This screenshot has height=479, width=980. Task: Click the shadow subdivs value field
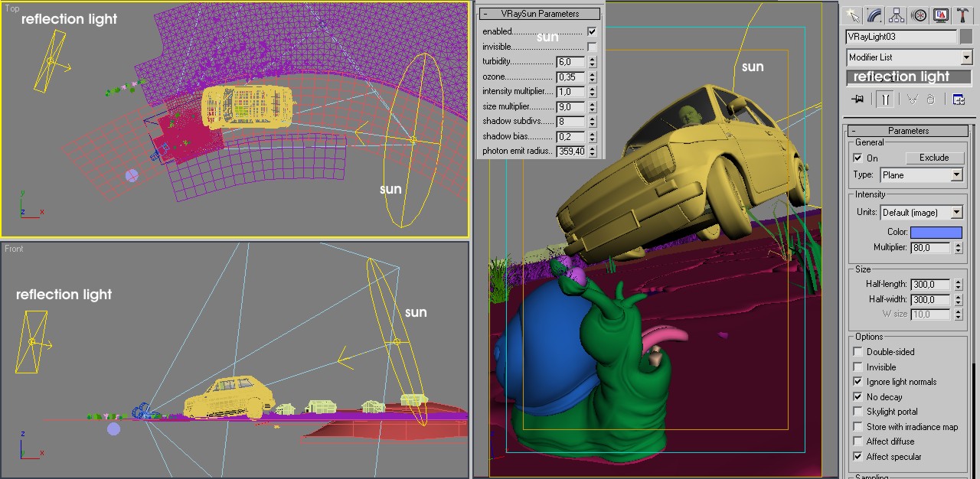pos(571,122)
